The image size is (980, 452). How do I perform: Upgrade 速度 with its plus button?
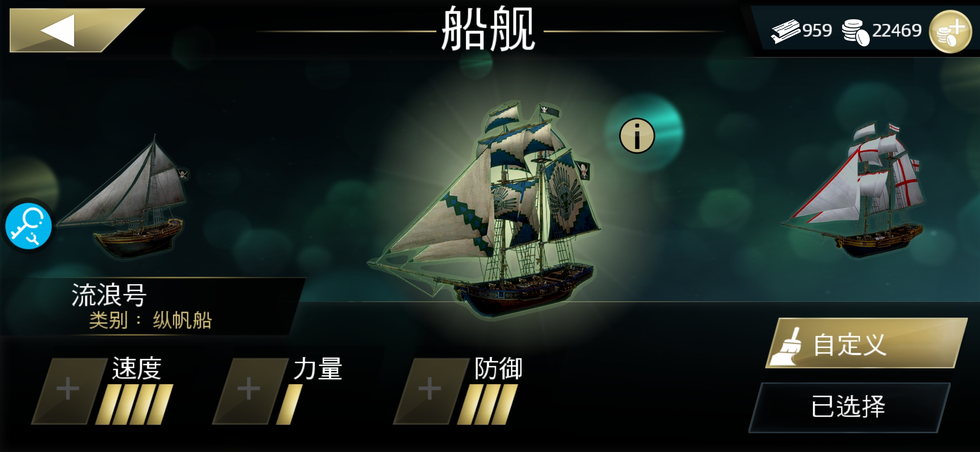[68, 390]
